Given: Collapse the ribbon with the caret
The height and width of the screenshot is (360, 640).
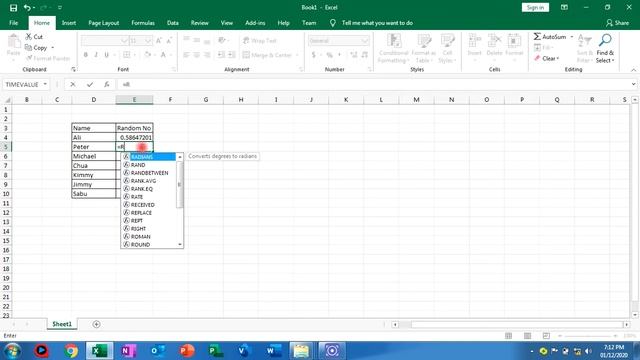Looking at the screenshot, I should [633, 70].
